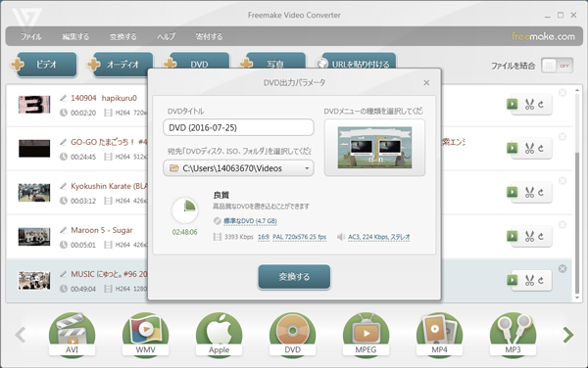
Task: Play the 140904 hapikuru0 video
Action: pyautogui.click(x=512, y=104)
